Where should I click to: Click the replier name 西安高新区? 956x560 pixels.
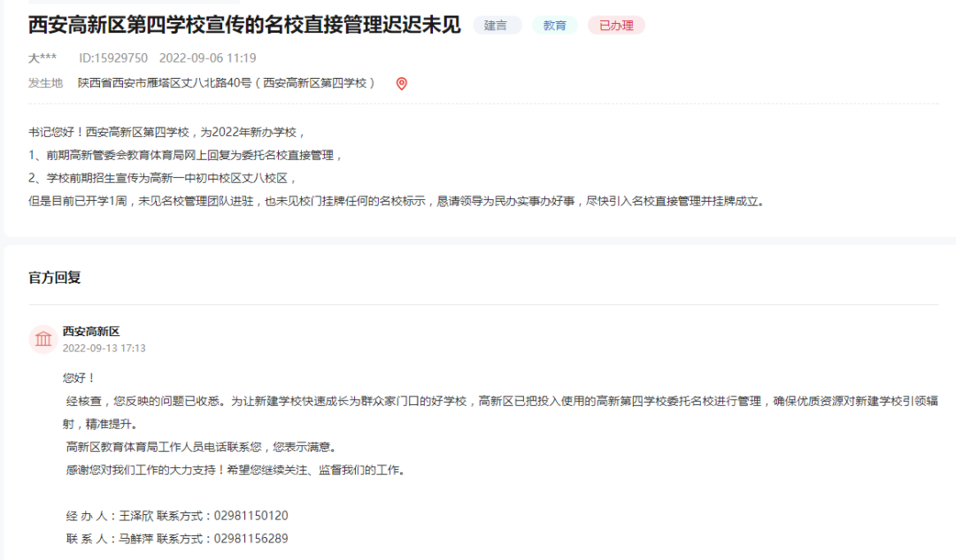tap(91, 332)
